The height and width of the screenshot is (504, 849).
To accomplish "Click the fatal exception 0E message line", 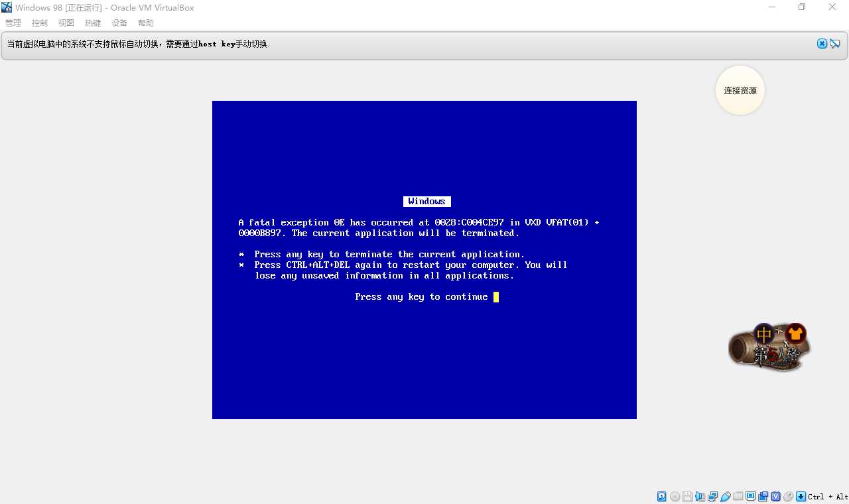I will (x=419, y=223).
